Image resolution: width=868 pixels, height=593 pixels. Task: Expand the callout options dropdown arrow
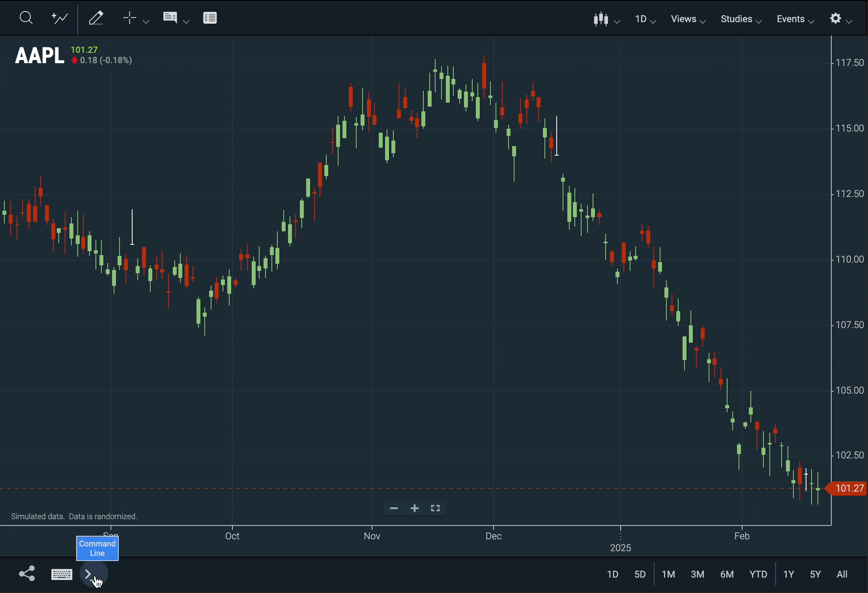pyautogui.click(x=187, y=21)
